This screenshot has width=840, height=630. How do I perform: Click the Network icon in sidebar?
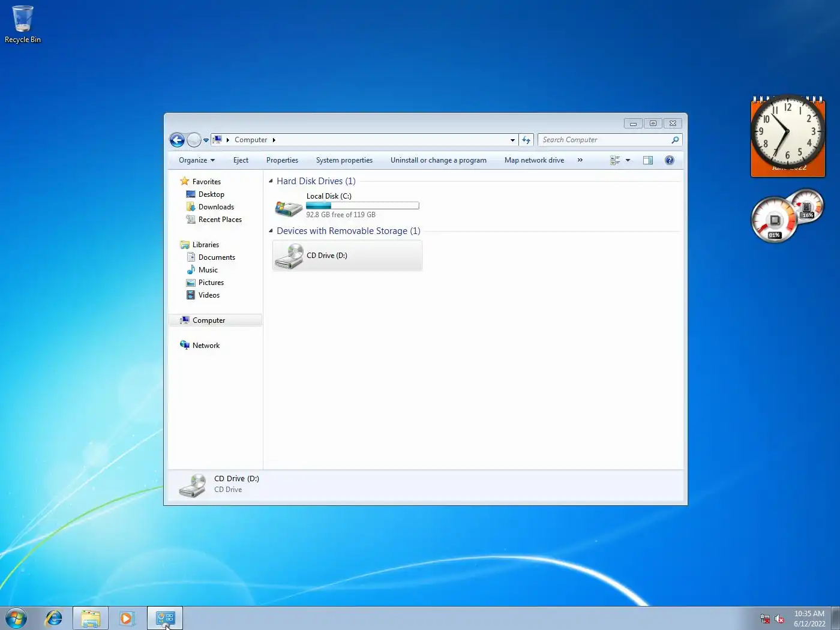[185, 345]
